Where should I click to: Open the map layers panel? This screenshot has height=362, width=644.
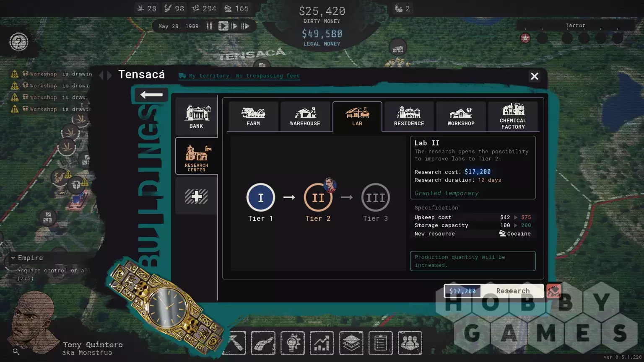351,343
